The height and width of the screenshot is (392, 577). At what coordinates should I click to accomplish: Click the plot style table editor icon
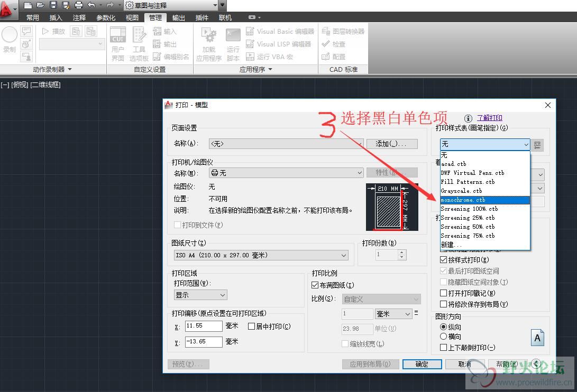[537, 145]
